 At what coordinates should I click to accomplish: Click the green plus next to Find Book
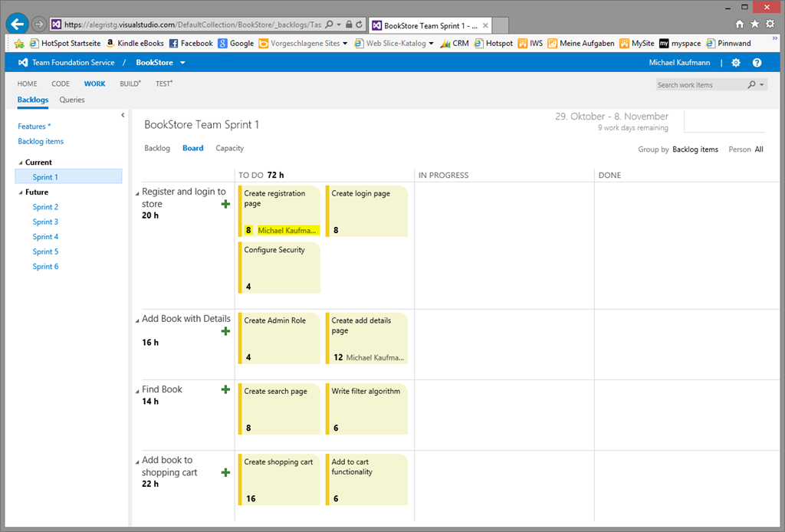pos(225,390)
